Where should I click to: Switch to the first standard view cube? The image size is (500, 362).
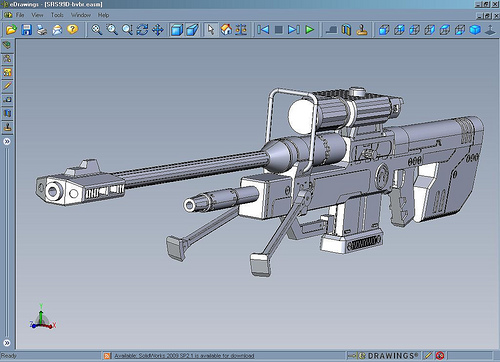click(384, 30)
